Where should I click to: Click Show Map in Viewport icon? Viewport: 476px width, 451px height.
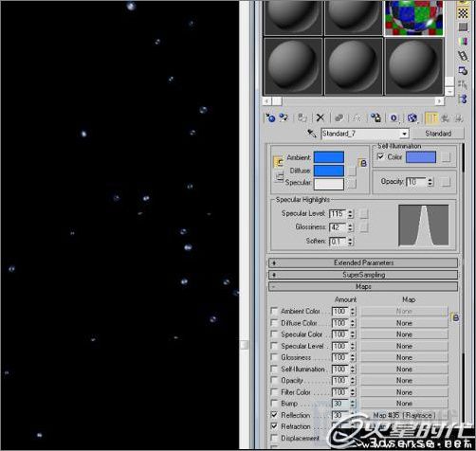tap(412, 117)
